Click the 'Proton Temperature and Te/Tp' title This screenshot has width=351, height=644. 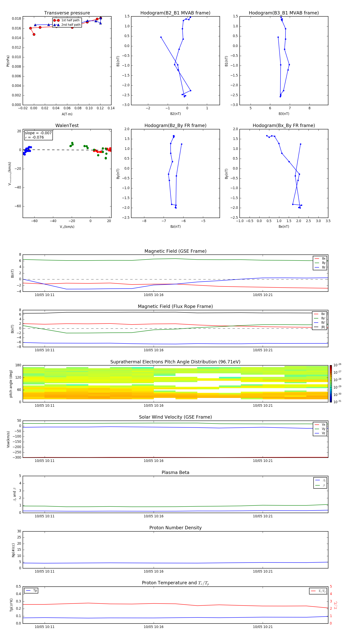[175, 583]
